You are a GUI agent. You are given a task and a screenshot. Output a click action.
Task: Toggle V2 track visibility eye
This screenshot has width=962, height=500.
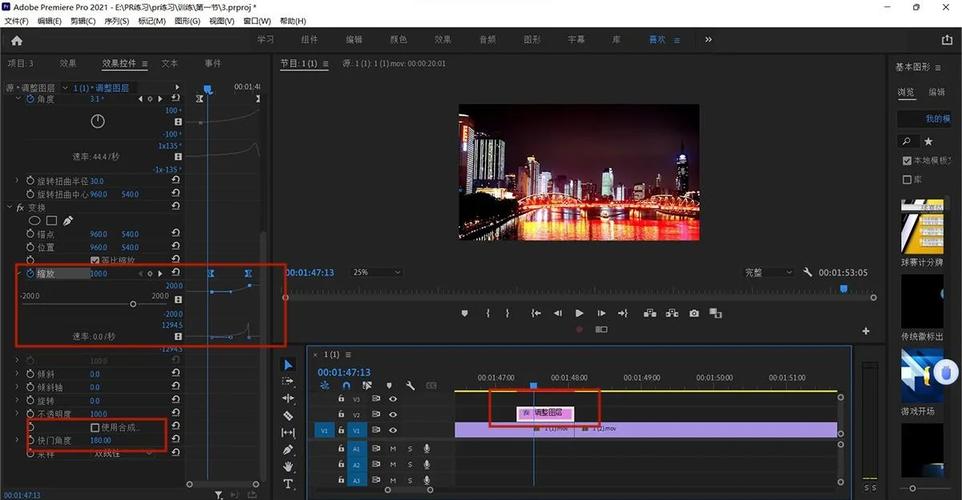pyautogui.click(x=393, y=414)
